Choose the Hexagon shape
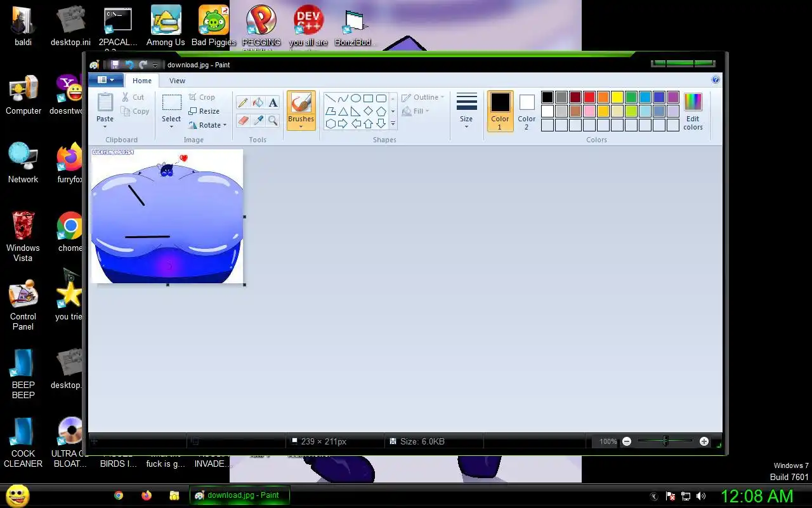The width and height of the screenshot is (812, 508). (x=331, y=124)
